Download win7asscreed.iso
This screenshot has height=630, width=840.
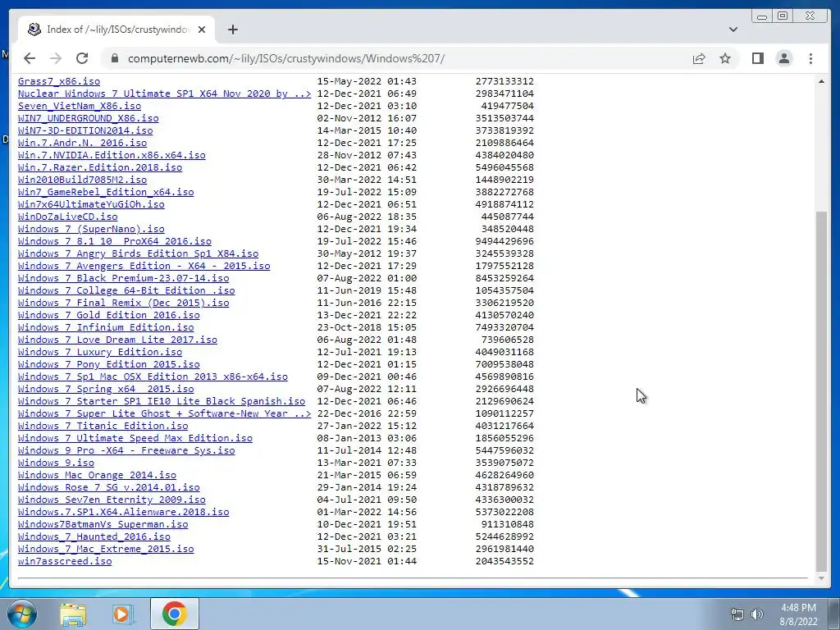(65, 562)
